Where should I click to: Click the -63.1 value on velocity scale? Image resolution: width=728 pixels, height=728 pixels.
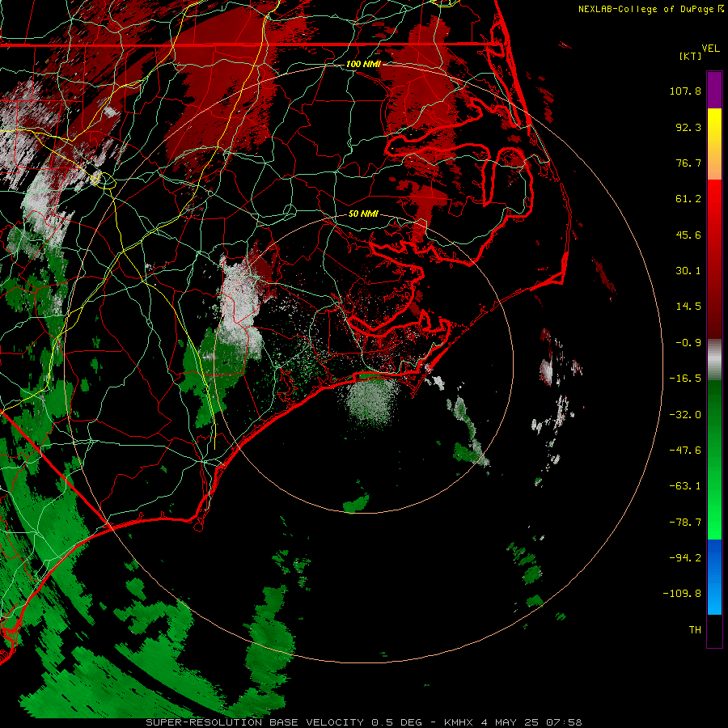coord(685,486)
